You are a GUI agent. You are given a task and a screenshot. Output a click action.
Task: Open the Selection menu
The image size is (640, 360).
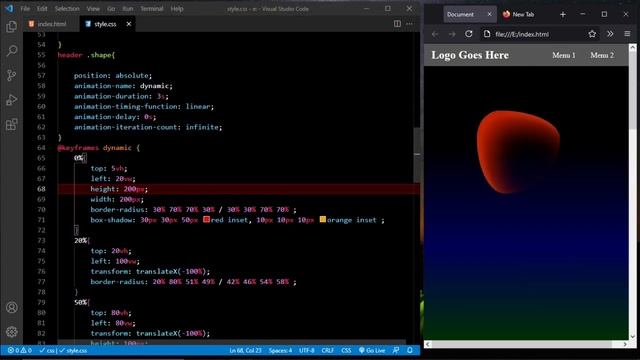click(67, 9)
